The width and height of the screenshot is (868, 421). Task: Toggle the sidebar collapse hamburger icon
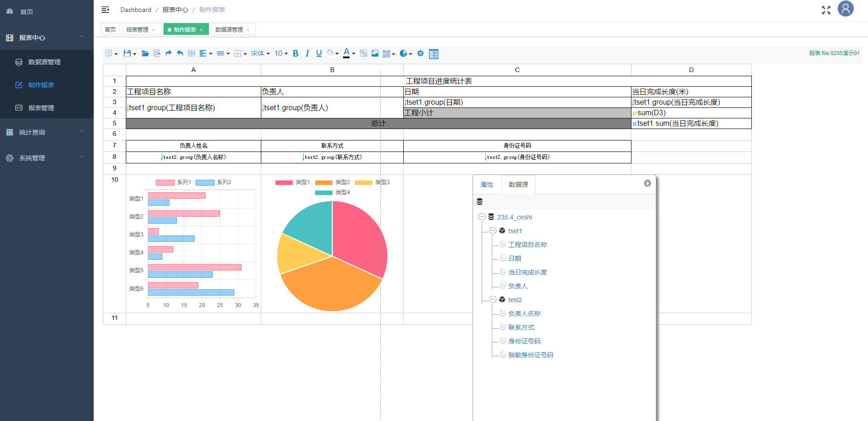click(105, 10)
